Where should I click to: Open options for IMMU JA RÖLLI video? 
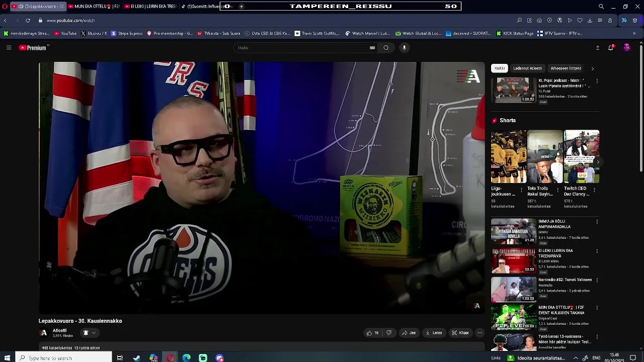tap(597, 222)
